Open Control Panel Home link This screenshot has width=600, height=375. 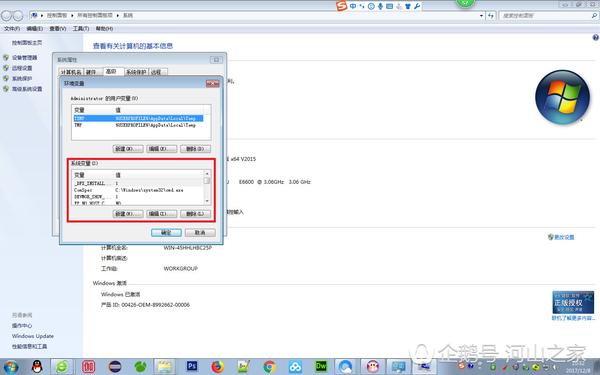(27, 43)
